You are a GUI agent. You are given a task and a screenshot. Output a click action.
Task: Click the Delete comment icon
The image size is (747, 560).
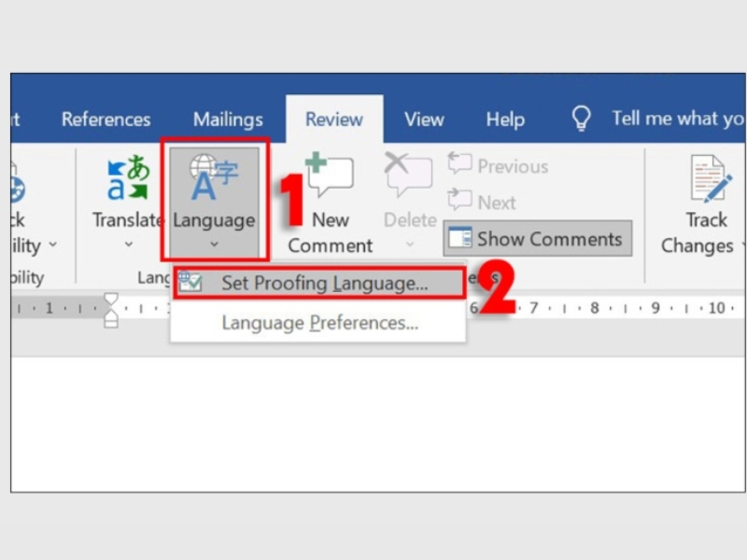(x=409, y=175)
